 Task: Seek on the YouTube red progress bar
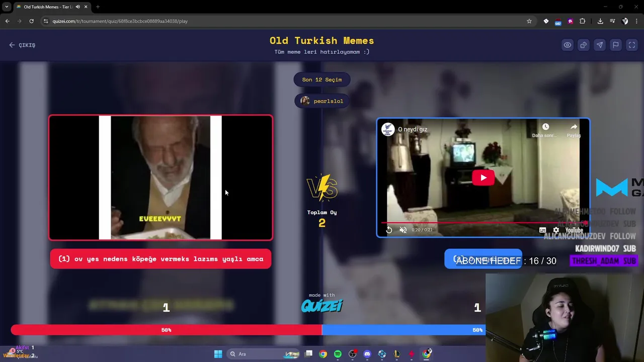pyautogui.click(x=483, y=222)
